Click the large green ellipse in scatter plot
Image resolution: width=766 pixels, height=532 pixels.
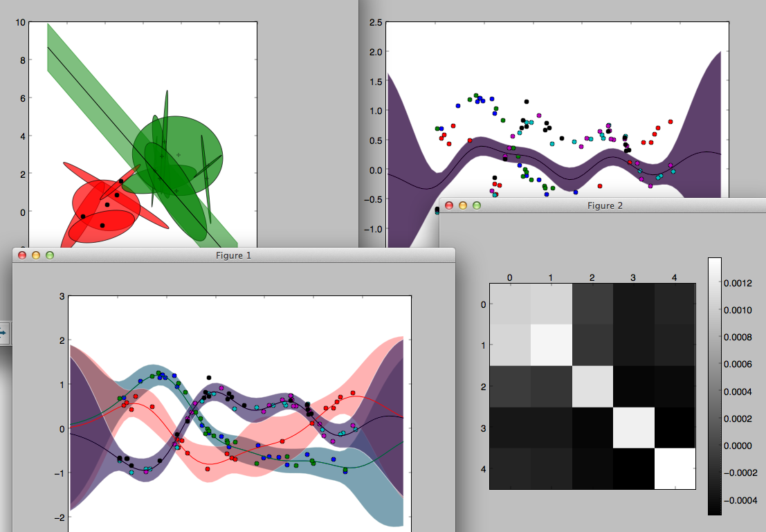tap(201, 138)
